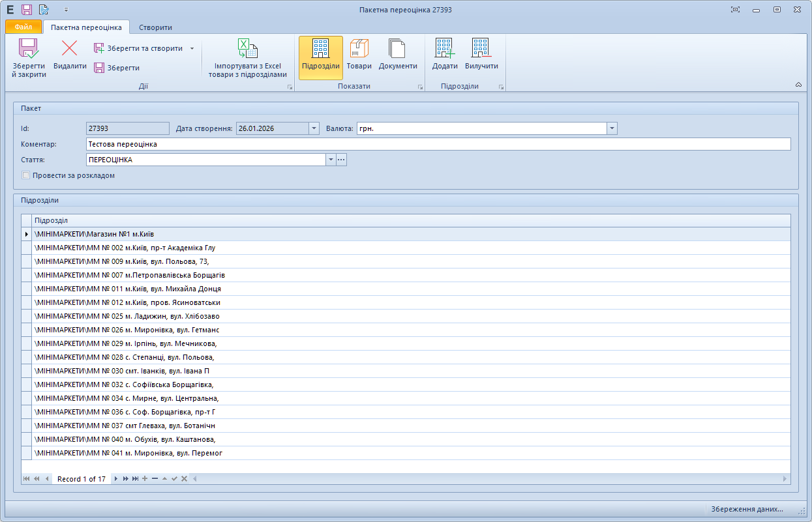Click the ellipsis button beside Стаття field
The height and width of the screenshot is (522, 812).
[341, 160]
